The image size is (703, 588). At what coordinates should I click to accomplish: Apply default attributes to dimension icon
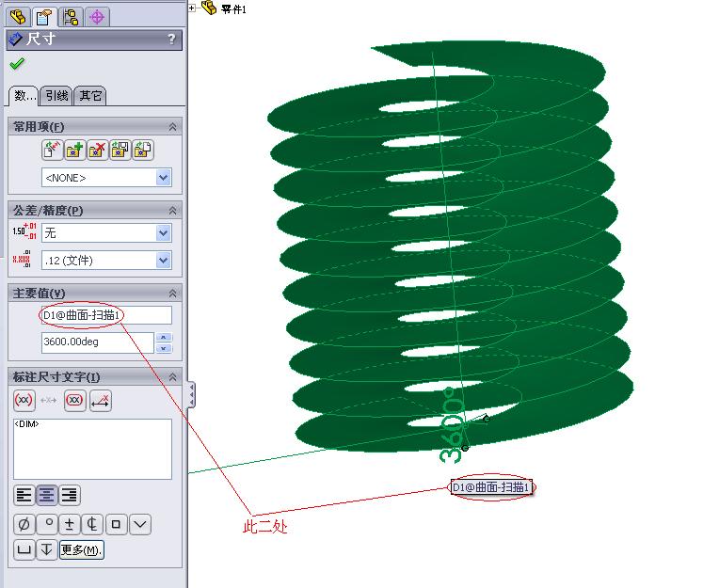point(52,150)
